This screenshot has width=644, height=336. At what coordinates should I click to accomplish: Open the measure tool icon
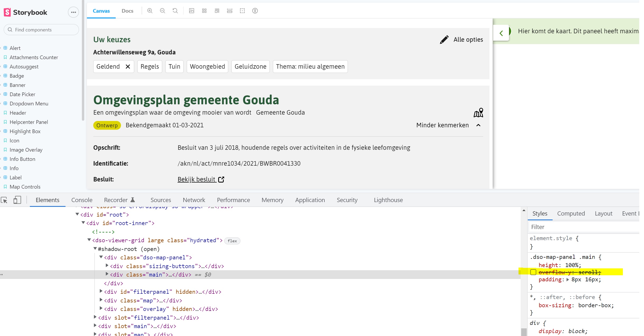tap(230, 11)
